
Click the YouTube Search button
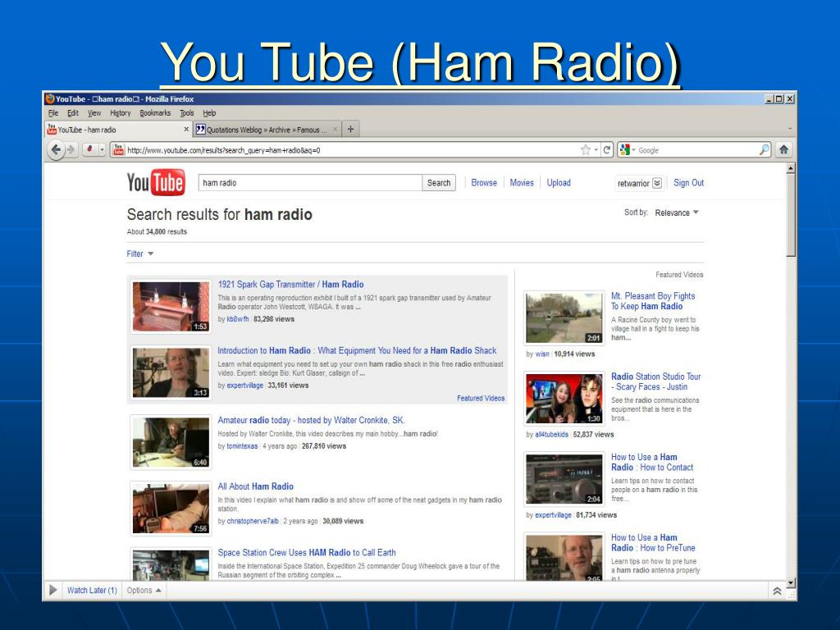click(439, 183)
